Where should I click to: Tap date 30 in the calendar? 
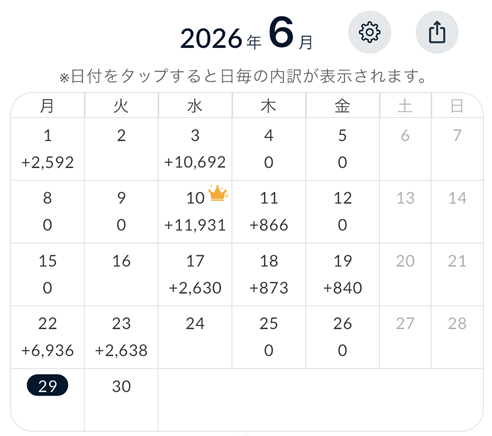(x=121, y=400)
